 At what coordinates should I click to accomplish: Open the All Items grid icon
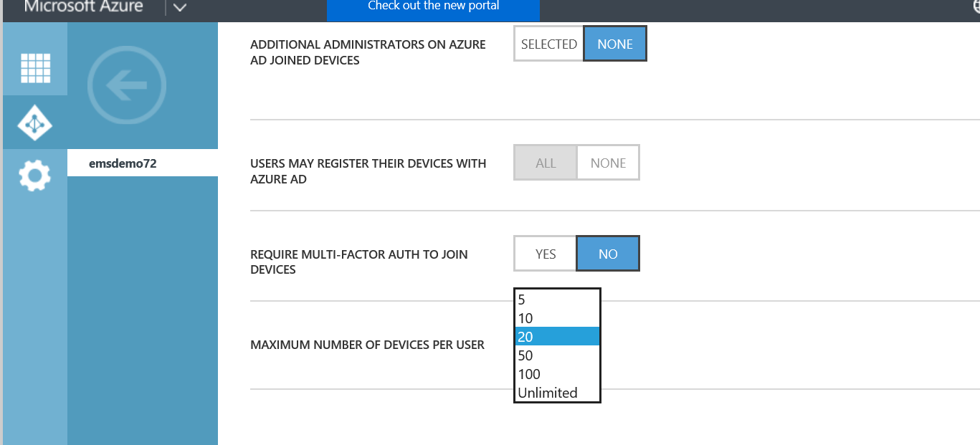[x=35, y=68]
